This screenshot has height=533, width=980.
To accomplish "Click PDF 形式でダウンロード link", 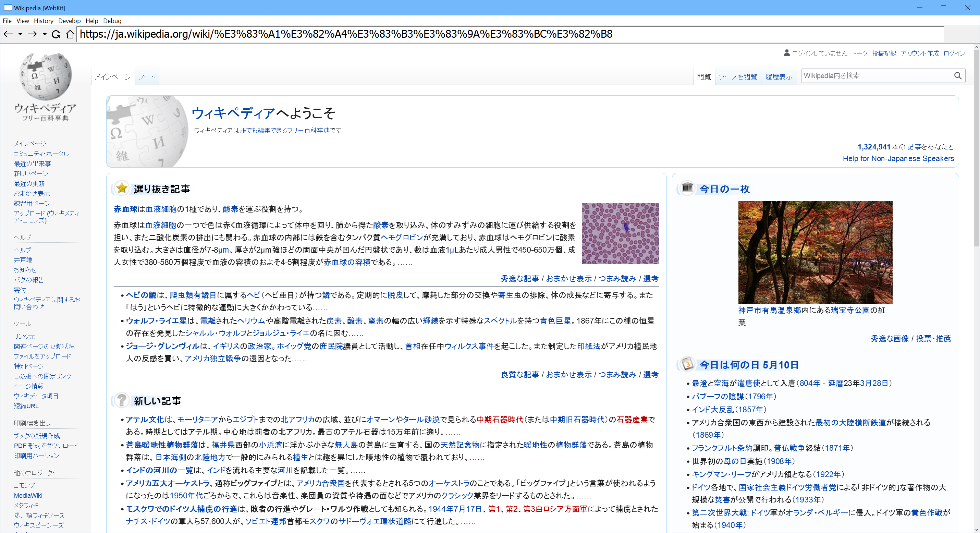I will click(46, 446).
